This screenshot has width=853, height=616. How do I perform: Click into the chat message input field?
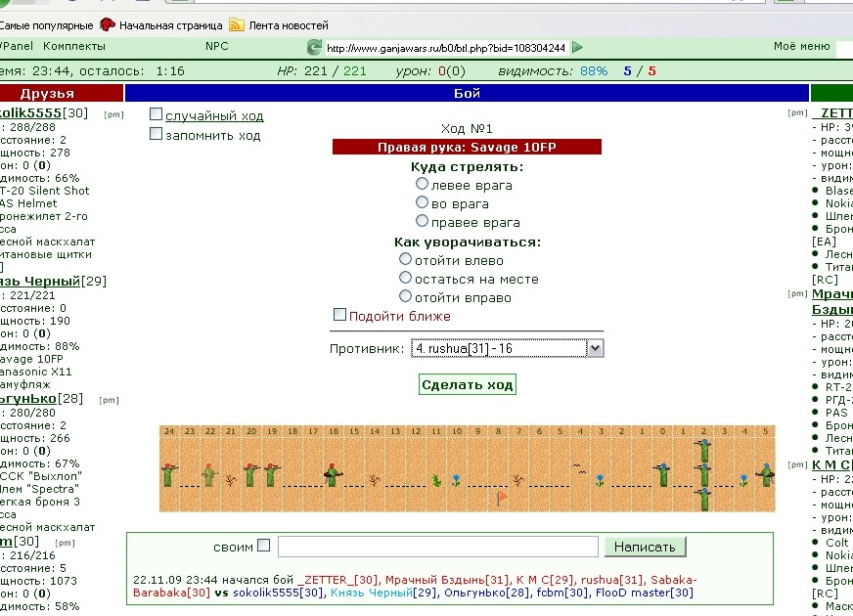438,547
